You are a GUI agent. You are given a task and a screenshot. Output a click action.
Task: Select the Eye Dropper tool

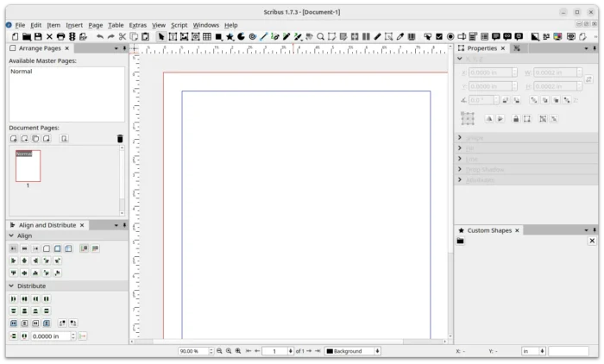click(400, 36)
